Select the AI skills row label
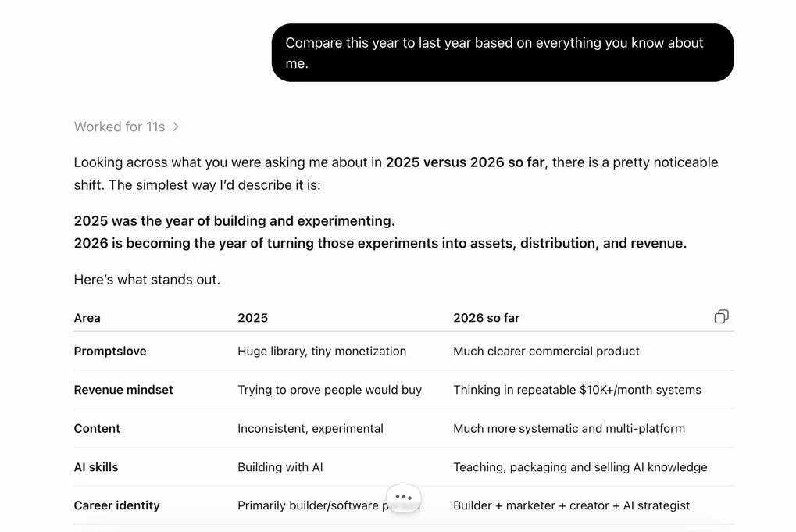The image size is (796, 532). [96, 467]
